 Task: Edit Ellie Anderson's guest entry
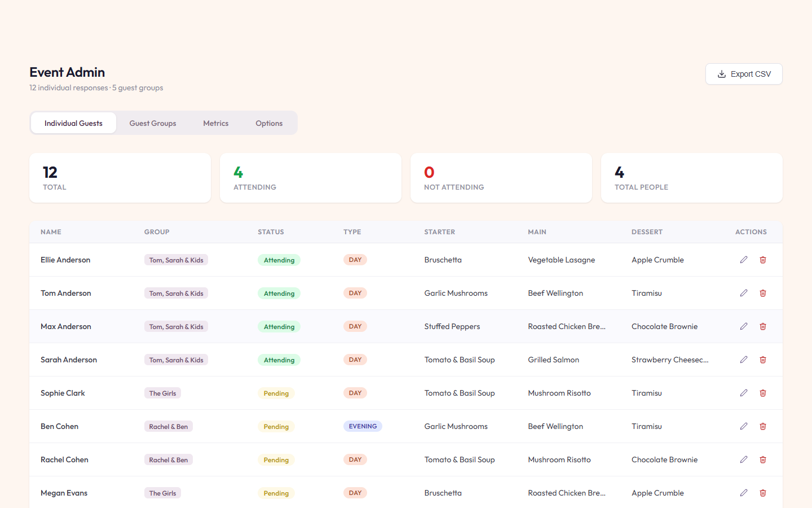[x=744, y=260]
